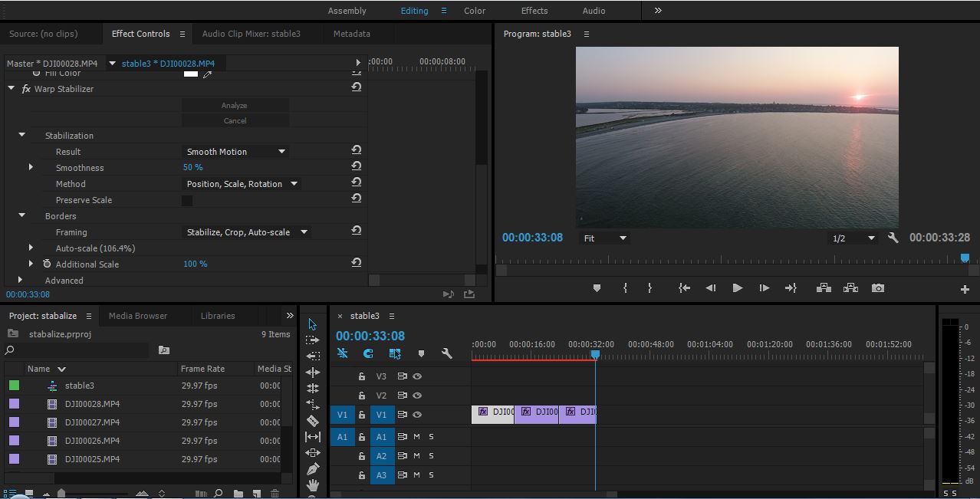Click the Extract button
The height and width of the screenshot is (499, 980).
tap(850, 288)
